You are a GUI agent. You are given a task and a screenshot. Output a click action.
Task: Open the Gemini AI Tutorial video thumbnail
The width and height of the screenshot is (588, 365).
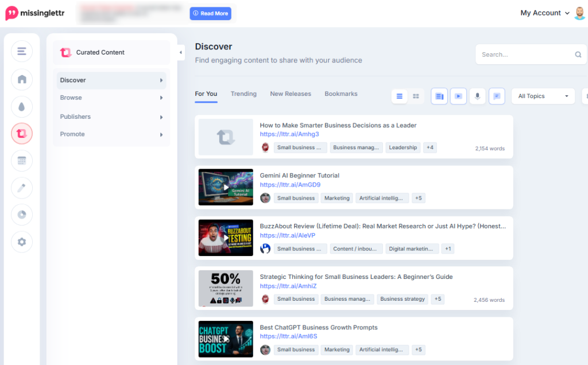(226, 187)
